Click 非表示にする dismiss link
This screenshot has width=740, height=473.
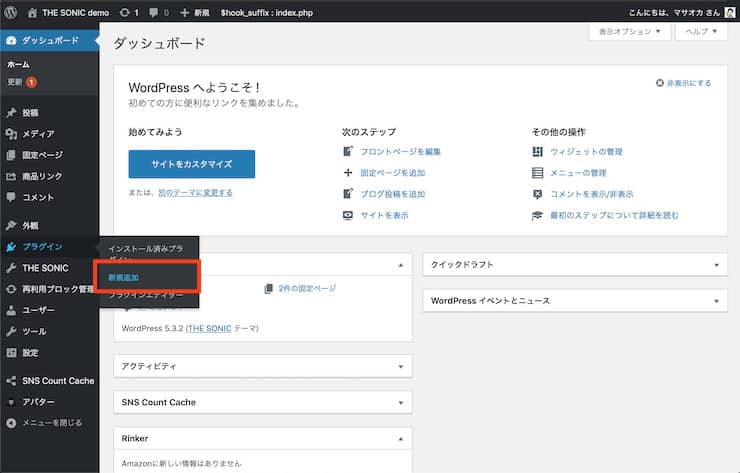[689, 83]
